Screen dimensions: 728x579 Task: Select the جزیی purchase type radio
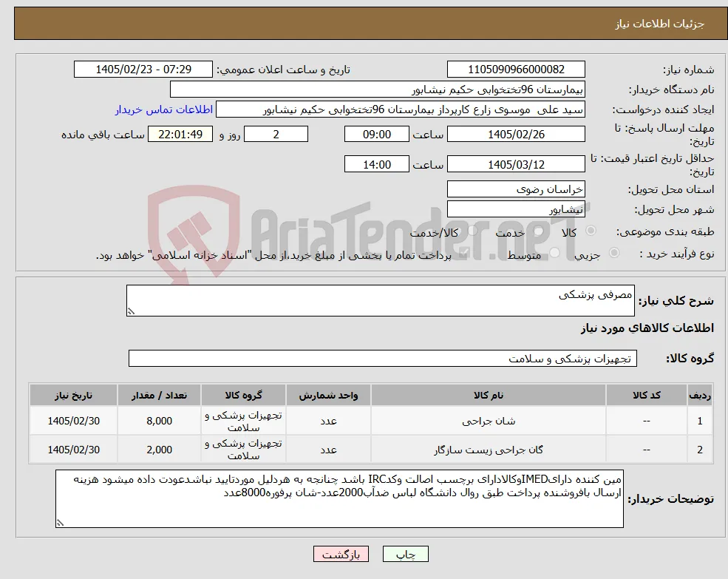tap(613, 253)
